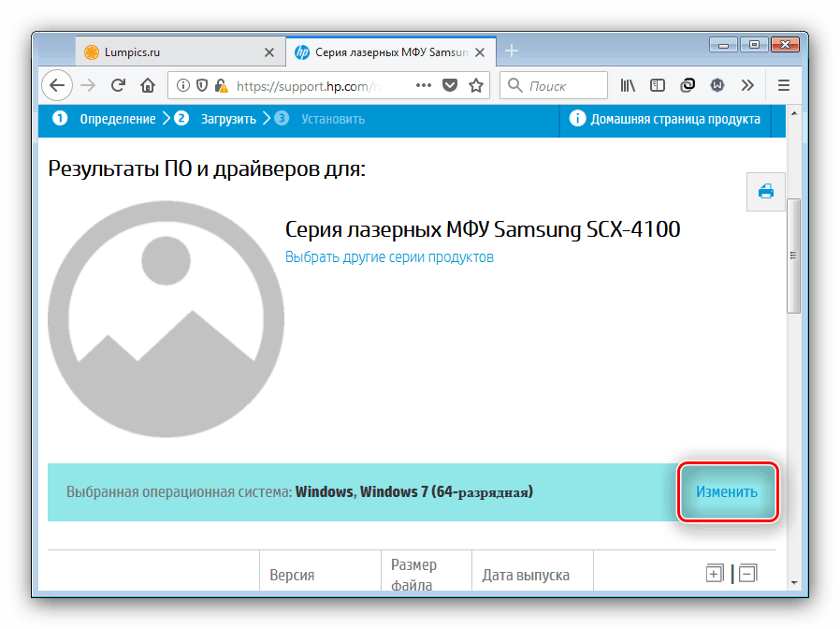Click the Изменить button
The height and width of the screenshot is (629, 840).
727,491
